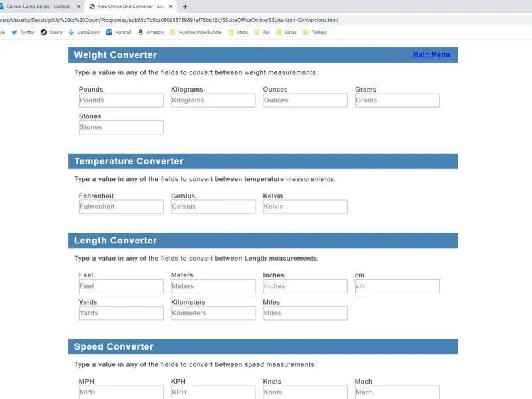Open the Humble Indie Bundle bookmark folder
Image resolution: width=532 pixels, height=399 pixels.
click(x=196, y=32)
